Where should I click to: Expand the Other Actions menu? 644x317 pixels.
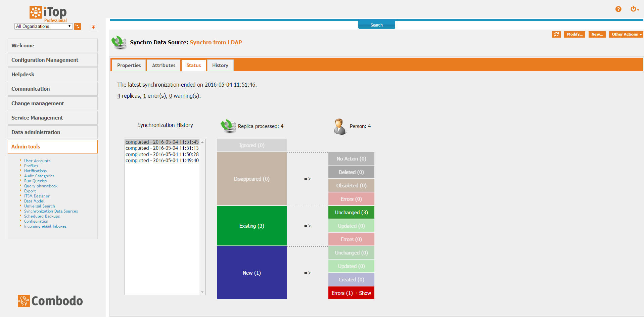click(x=626, y=34)
